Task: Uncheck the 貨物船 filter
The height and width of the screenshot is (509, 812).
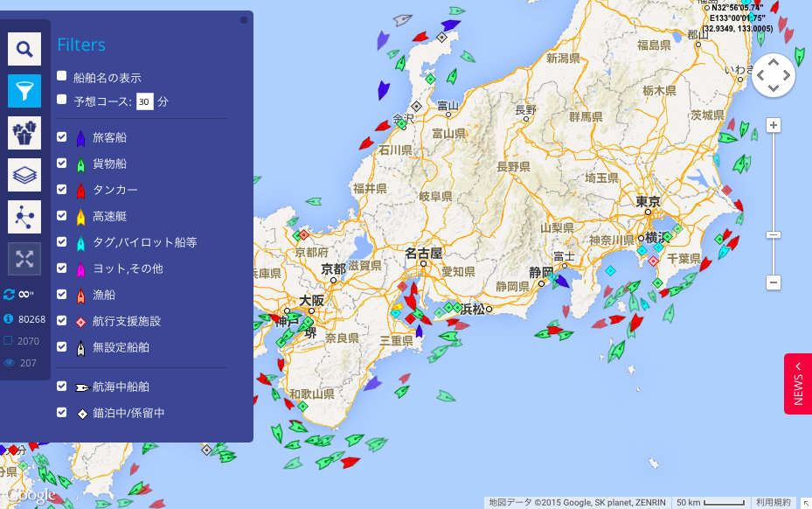Action: (62, 164)
